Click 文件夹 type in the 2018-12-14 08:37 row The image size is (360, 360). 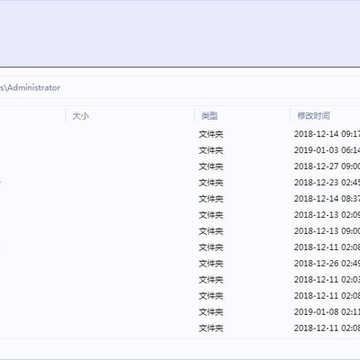211,199
